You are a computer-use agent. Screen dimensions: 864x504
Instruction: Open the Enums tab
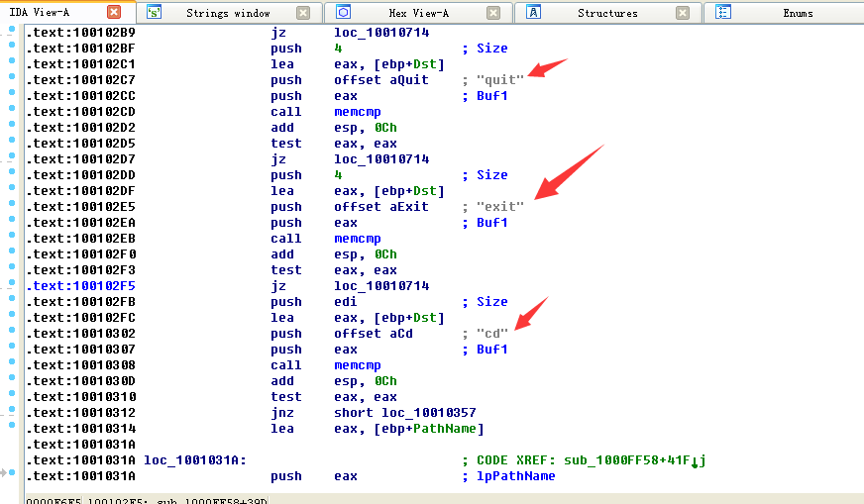pyautogui.click(x=798, y=13)
